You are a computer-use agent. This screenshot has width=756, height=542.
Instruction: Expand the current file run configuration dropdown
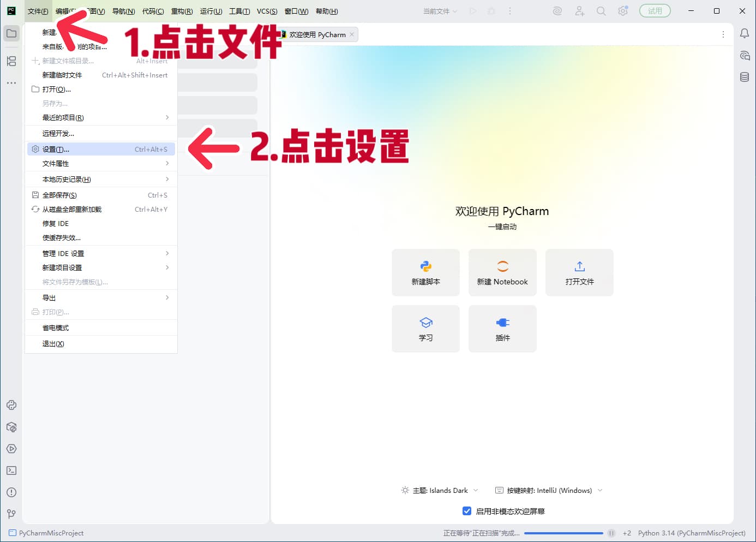click(x=440, y=11)
